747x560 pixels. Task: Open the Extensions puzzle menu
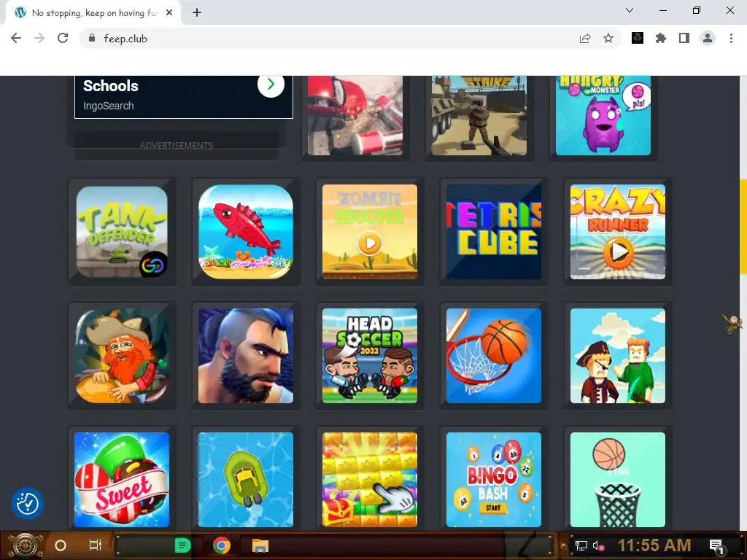coord(661,38)
